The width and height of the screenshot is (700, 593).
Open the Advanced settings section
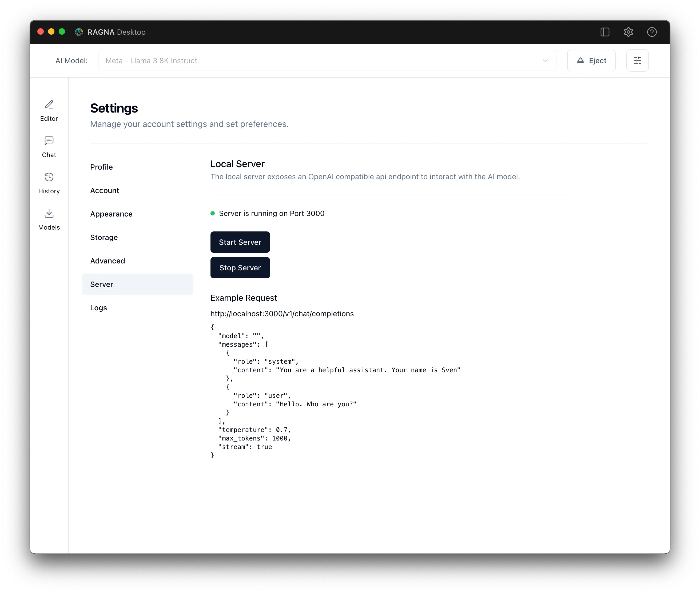tap(107, 261)
